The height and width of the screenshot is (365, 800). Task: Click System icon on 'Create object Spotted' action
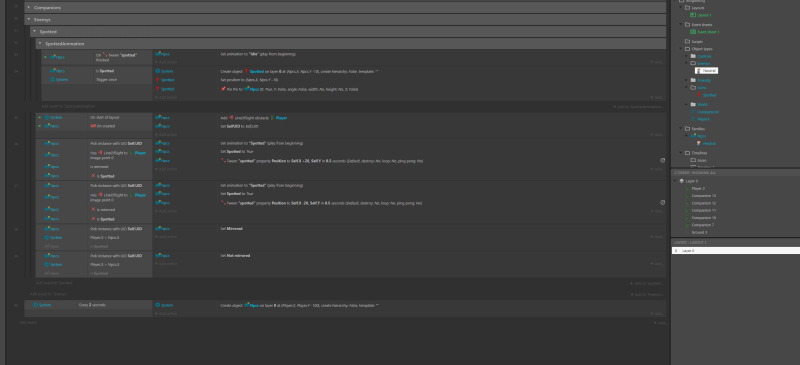pos(157,71)
